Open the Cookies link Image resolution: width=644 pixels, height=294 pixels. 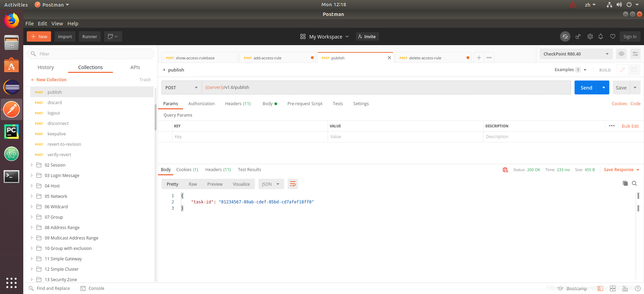(619, 103)
